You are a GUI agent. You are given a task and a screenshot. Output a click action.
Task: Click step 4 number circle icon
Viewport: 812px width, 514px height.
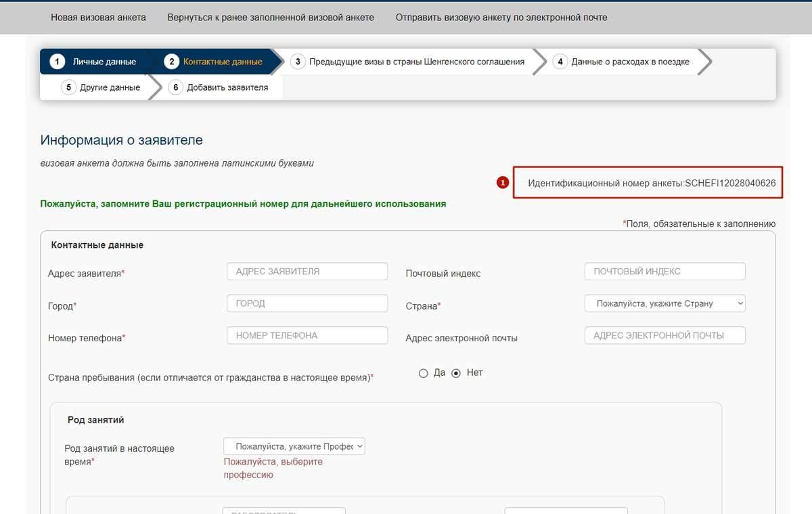point(560,62)
